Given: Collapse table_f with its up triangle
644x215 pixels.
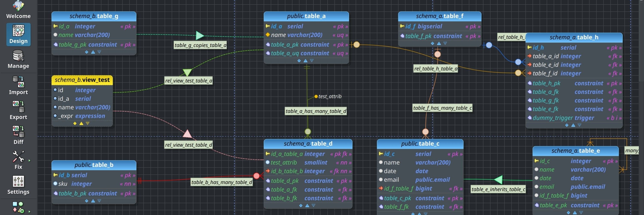Looking at the screenshot, I should [x=439, y=44].
